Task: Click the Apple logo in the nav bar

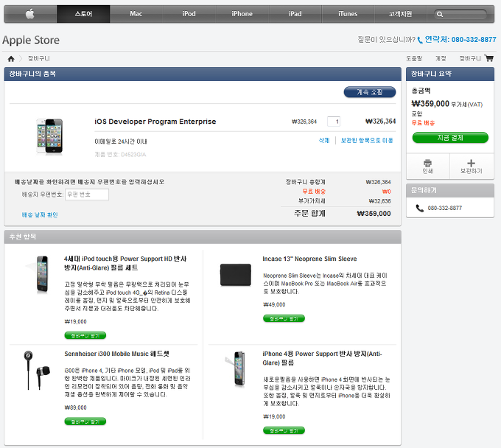Action: (x=30, y=14)
